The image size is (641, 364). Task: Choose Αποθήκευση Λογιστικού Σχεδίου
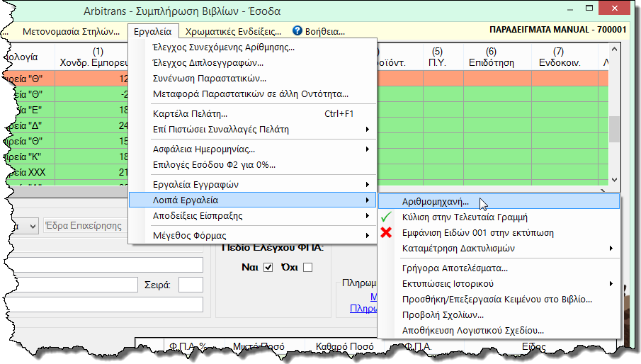[499, 331]
